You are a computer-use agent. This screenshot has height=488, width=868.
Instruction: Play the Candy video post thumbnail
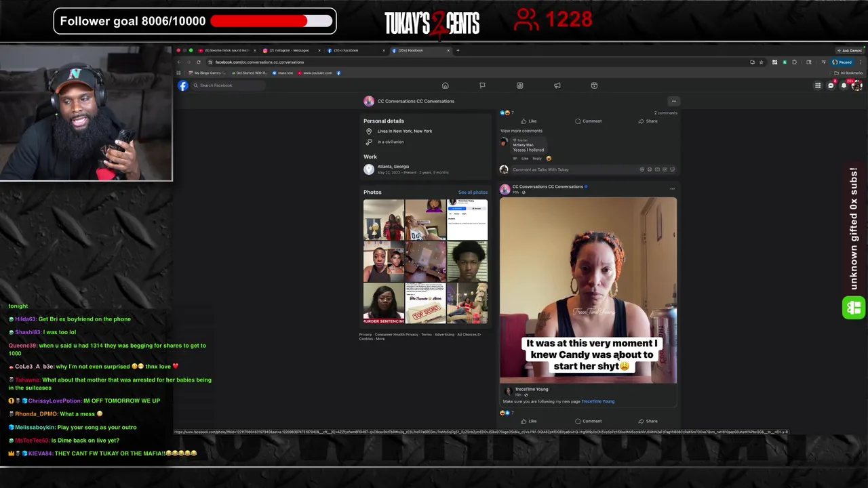[x=588, y=291]
